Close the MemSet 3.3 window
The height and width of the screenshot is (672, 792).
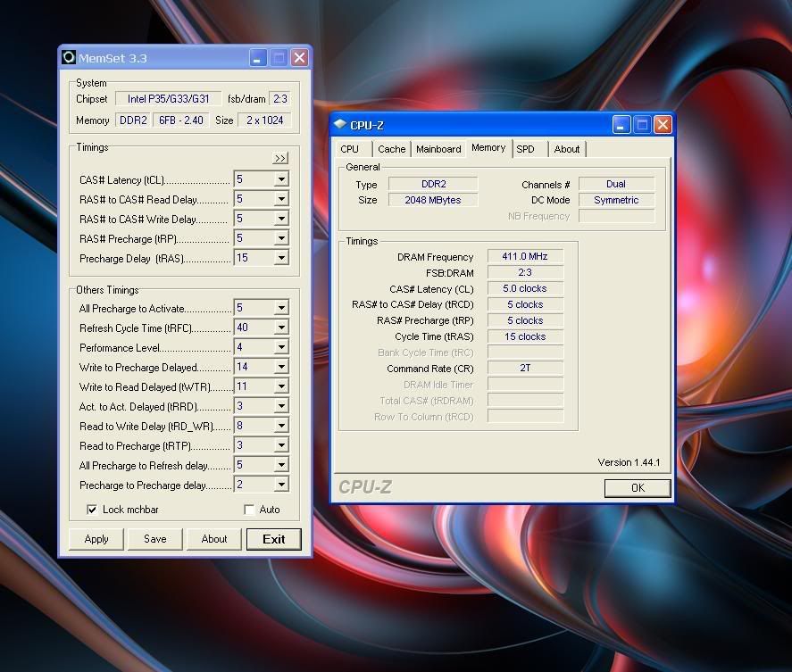pyautogui.click(x=299, y=57)
